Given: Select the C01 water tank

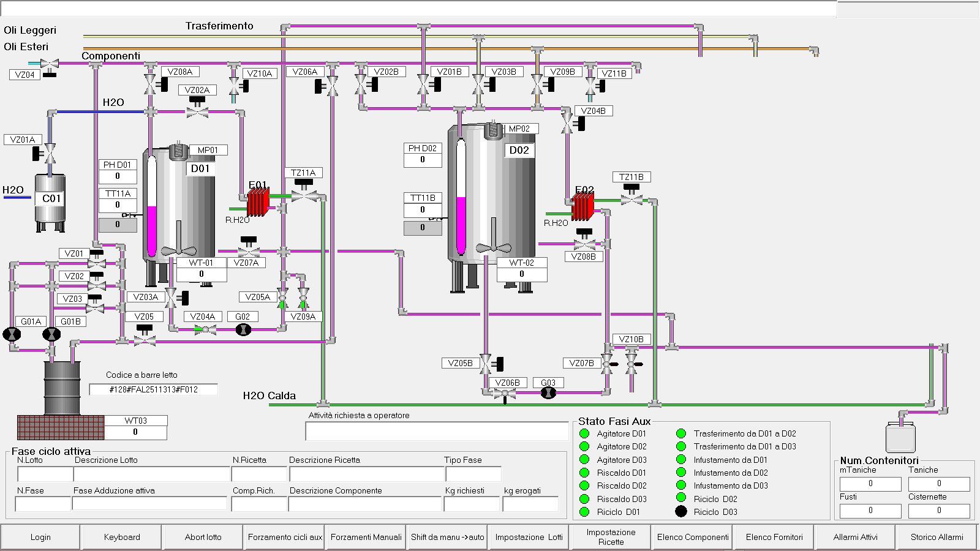Looking at the screenshot, I should coord(50,199).
